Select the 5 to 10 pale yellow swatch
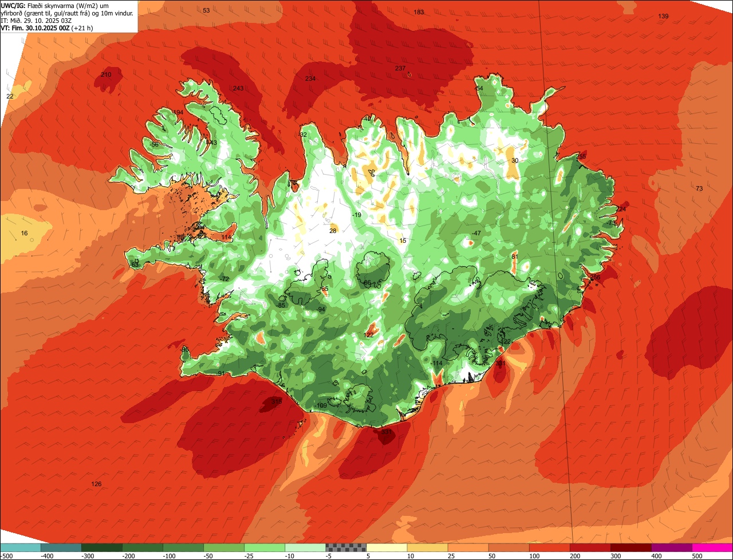Image resolution: width=733 pixels, height=560 pixels. [387, 547]
